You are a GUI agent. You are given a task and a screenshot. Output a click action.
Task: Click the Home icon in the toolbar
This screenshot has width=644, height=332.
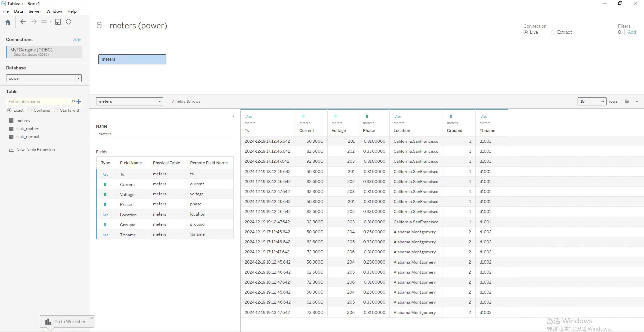(7, 22)
